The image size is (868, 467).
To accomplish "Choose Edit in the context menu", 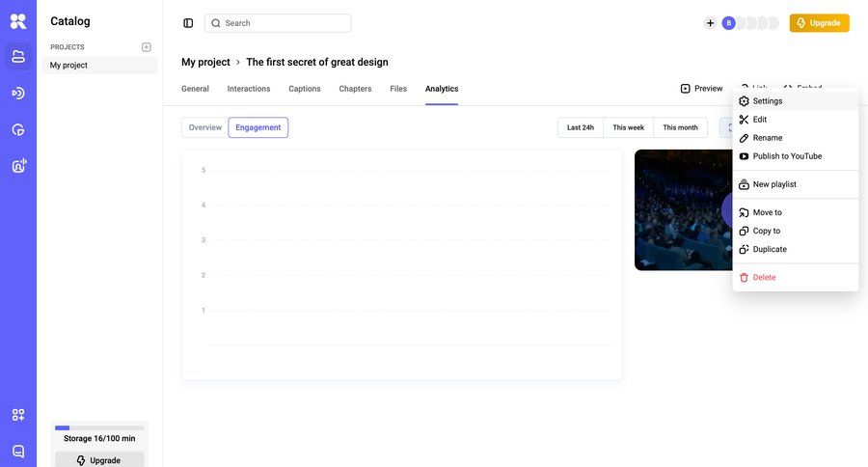I will (x=796, y=120).
